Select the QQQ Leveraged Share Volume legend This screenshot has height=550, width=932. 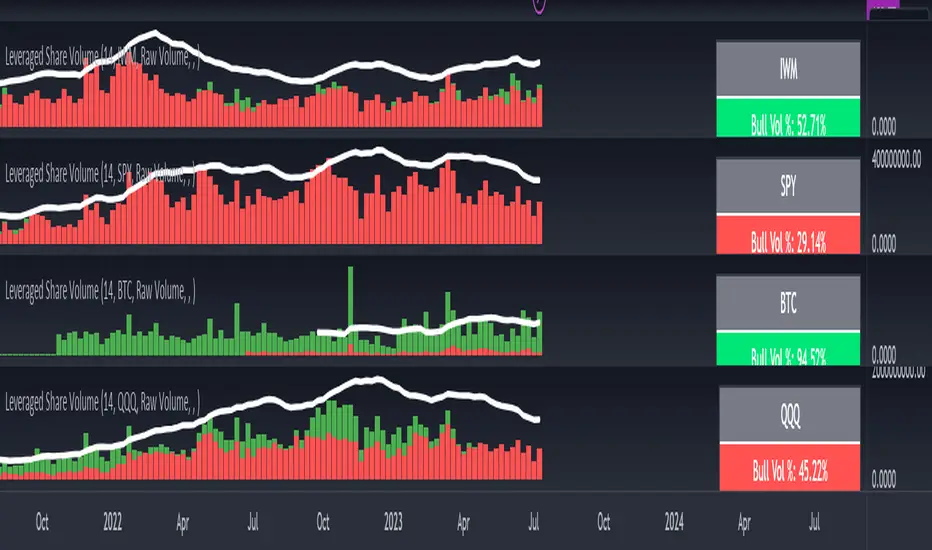click(x=102, y=403)
